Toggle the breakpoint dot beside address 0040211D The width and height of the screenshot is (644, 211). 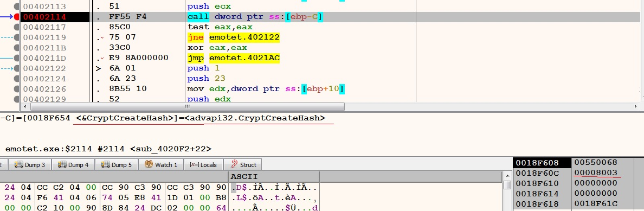pos(16,58)
